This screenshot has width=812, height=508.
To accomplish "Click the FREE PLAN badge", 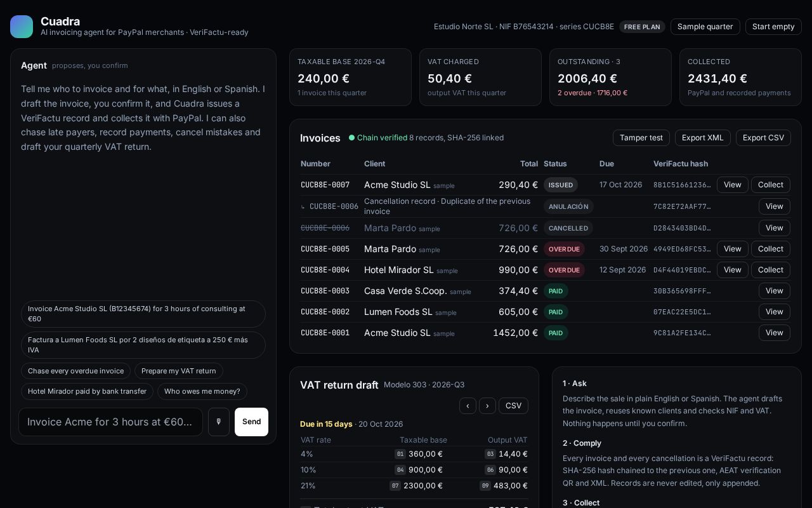I will (x=642, y=27).
